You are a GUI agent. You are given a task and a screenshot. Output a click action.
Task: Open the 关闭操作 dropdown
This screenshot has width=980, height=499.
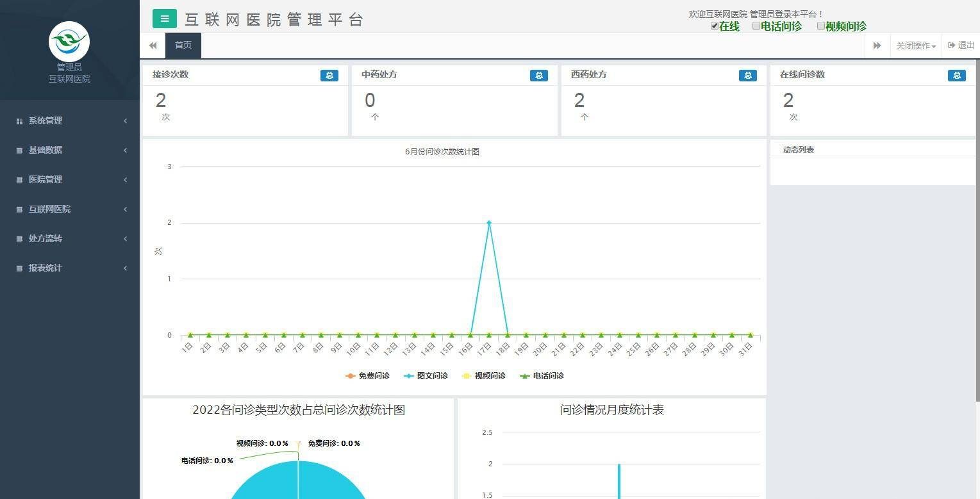point(915,45)
